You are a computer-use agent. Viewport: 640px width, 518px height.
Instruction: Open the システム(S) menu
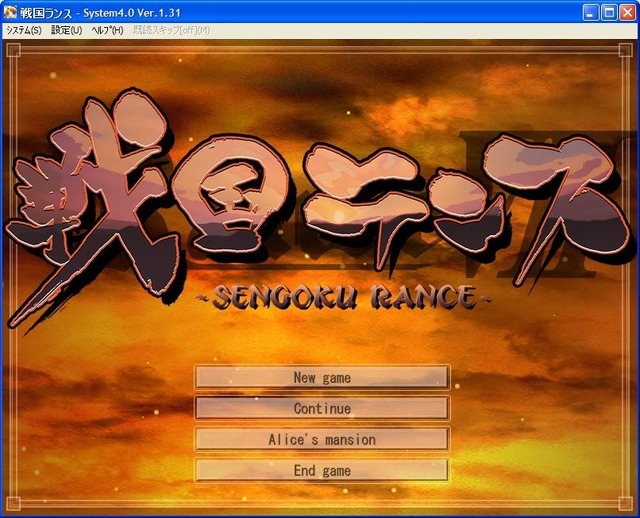pos(24,31)
